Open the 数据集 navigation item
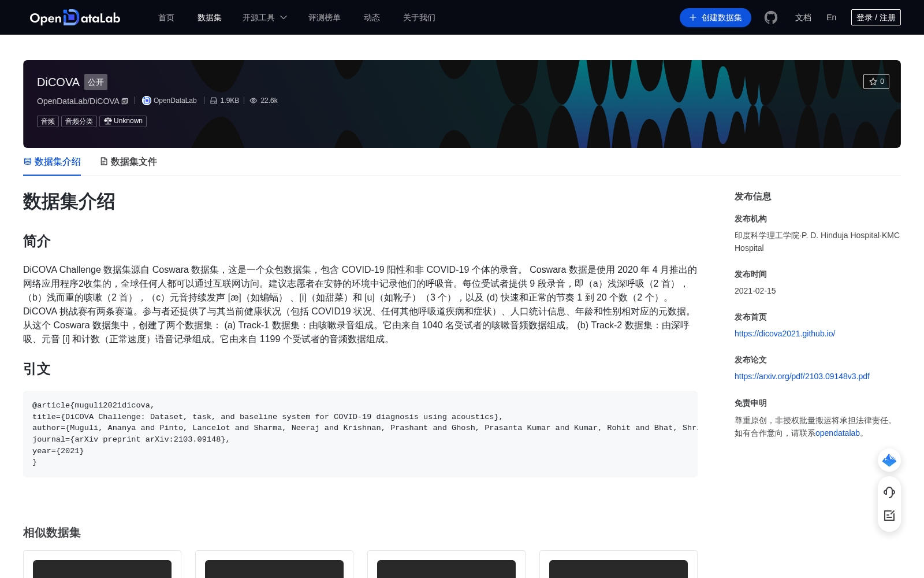Image resolution: width=924 pixels, height=578 pixels. (x=210, y=17)
